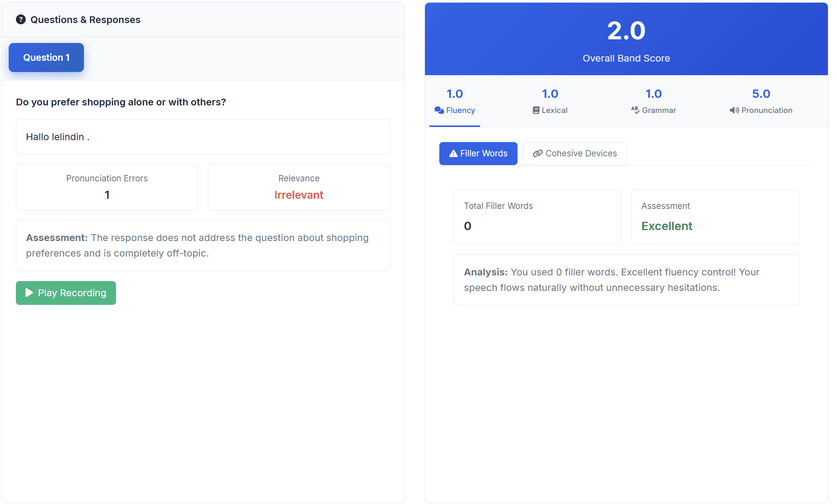Image resolution: width=837 pixels, height=504 pixels.
Task: Switch to the Cohesive Devices sub-tab
Action: [x=575, y=153]
